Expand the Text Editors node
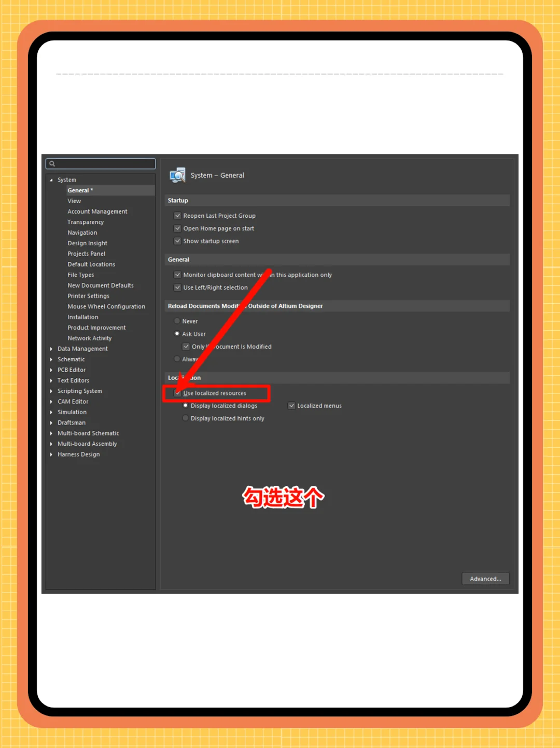 [51, 380]
